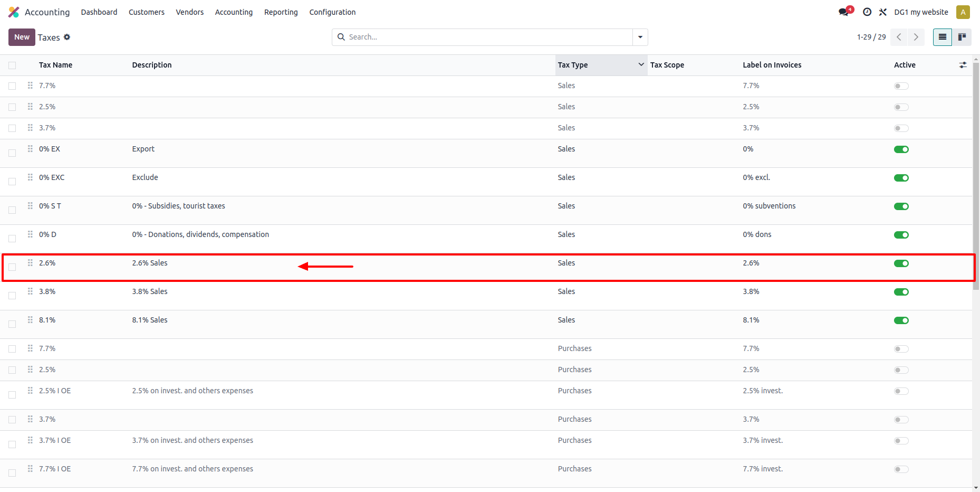Open the Configuration menu
This screenshot has height=492, width=980.
tap(332, 12)
